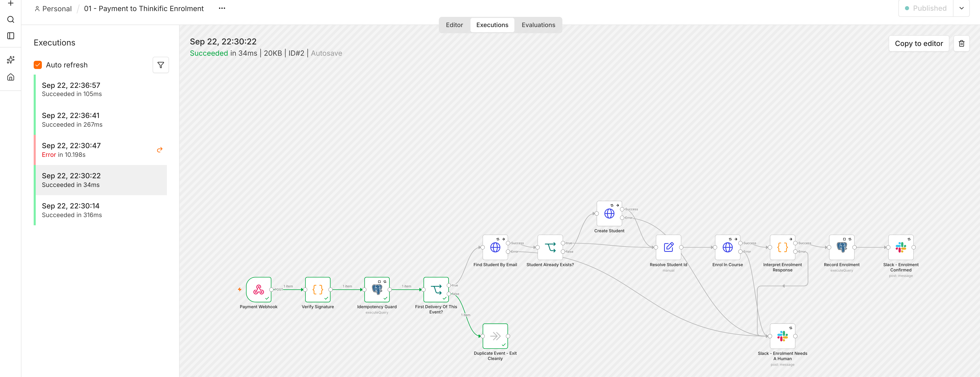Open the workflow three-dots menu
The image size is (980, 377).
click(x=222, y=8)
